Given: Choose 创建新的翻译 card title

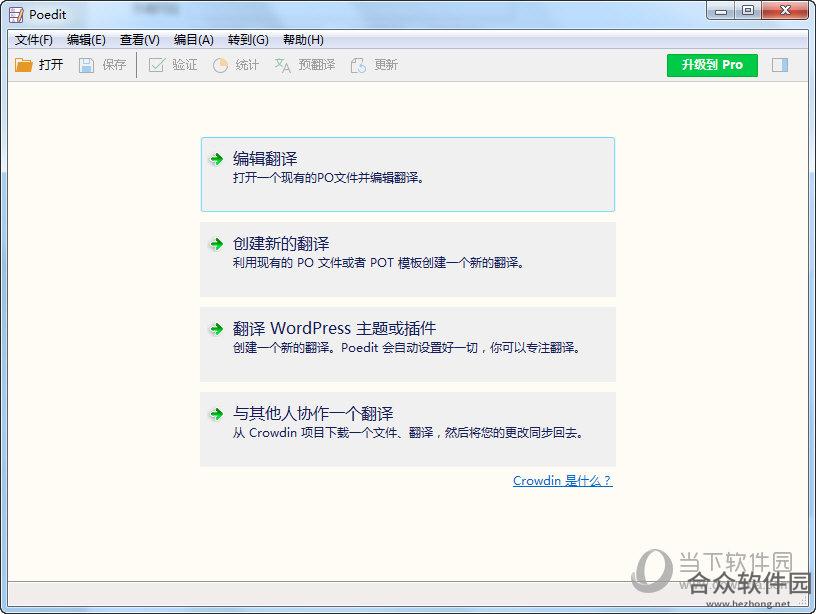Looking at the screenshot, I should (281, 244).
